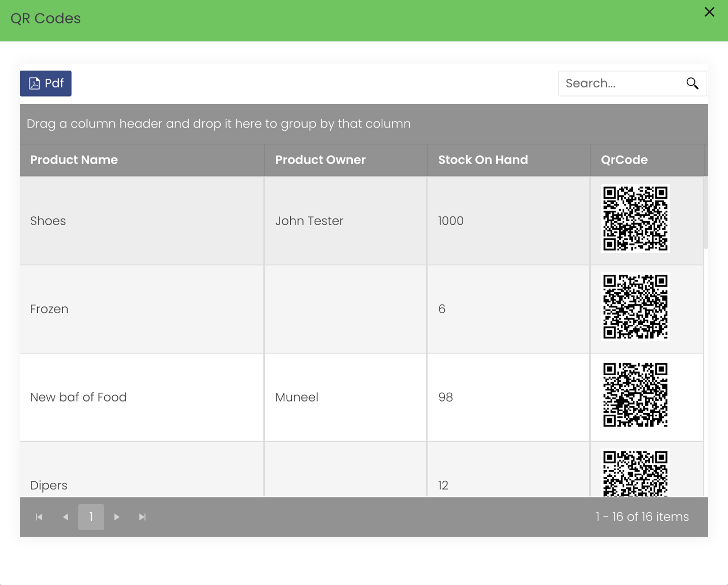Click the QR code for Frozen

coord(634,306)
